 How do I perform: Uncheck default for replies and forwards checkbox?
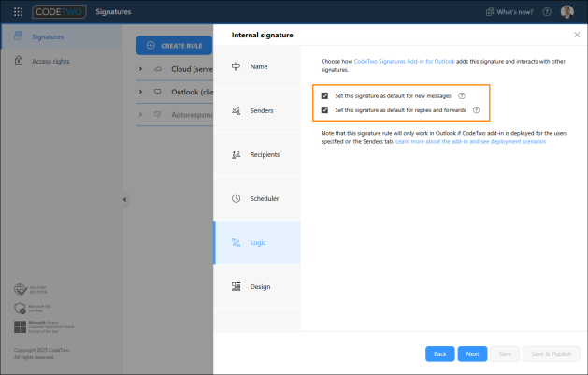pyautogui.click(x=324, y=109)
